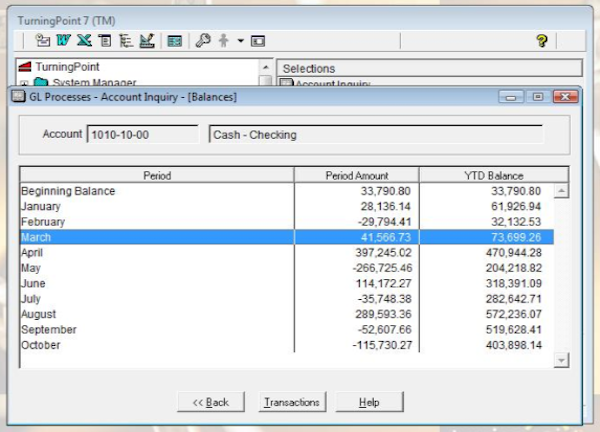This screenshot has height=432, width=600.
Task: Click the yellow question mark help icon
Action: (542, 41)
